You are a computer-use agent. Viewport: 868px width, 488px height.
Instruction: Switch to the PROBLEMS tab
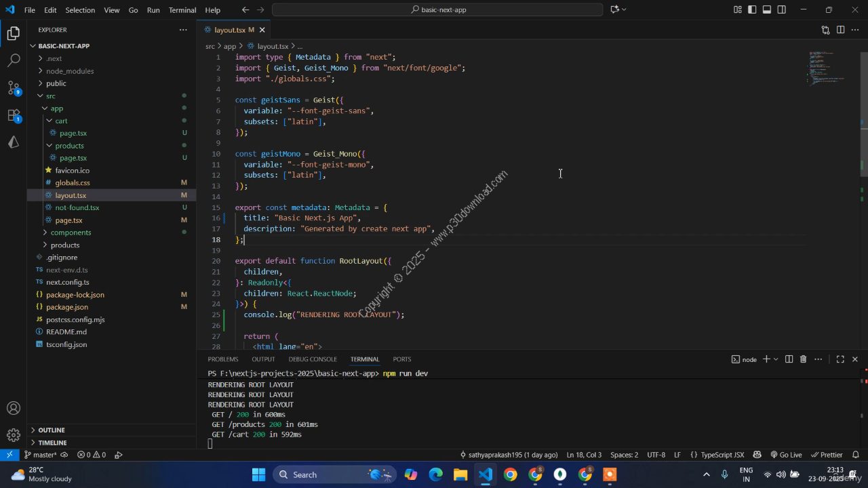[222, 359]
